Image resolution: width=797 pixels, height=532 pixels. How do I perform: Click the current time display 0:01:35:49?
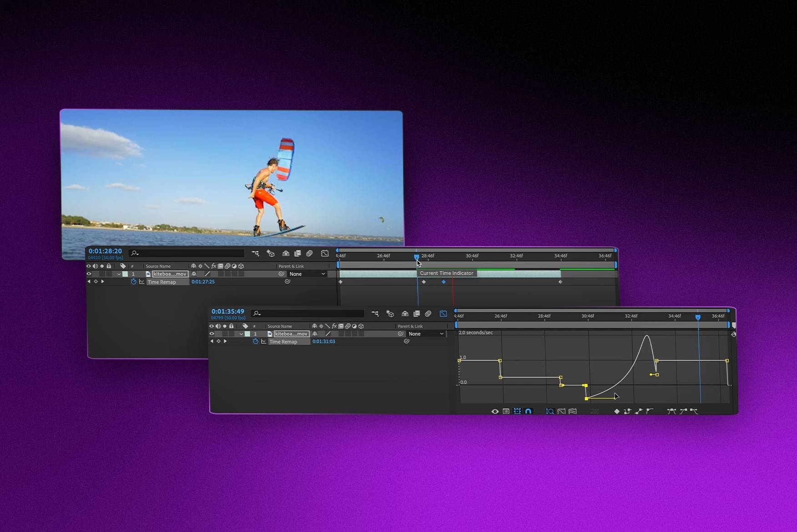click(x=228, y=311)
